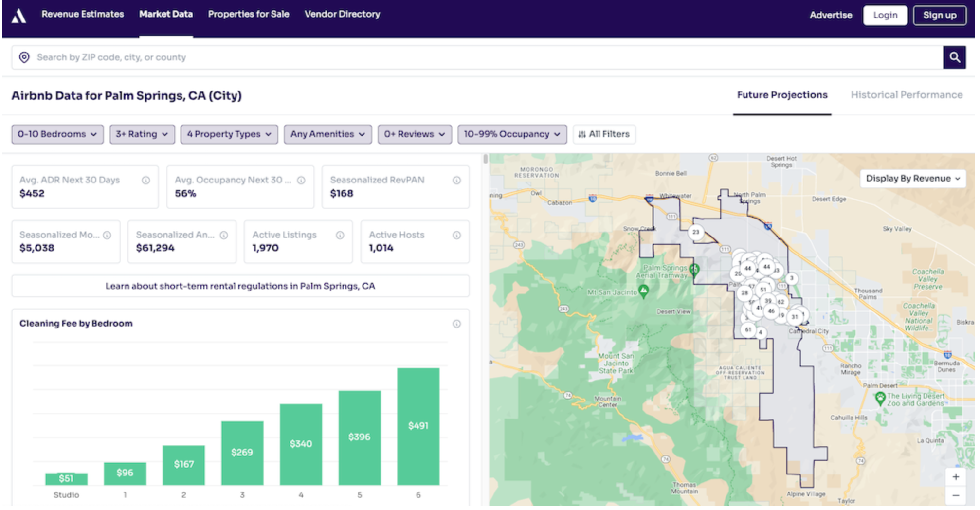Screen dimensions: 980x510
Task: Click the 2-bedroom $167 bar
Action: point(183,465)
